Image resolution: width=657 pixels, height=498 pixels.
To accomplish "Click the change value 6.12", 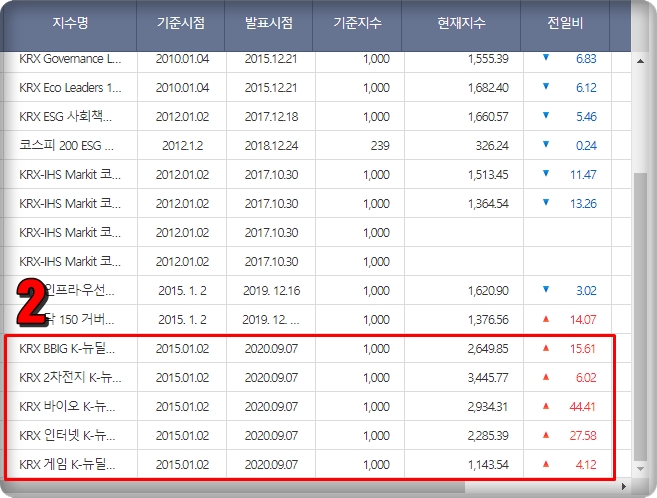I will (586, 88).
